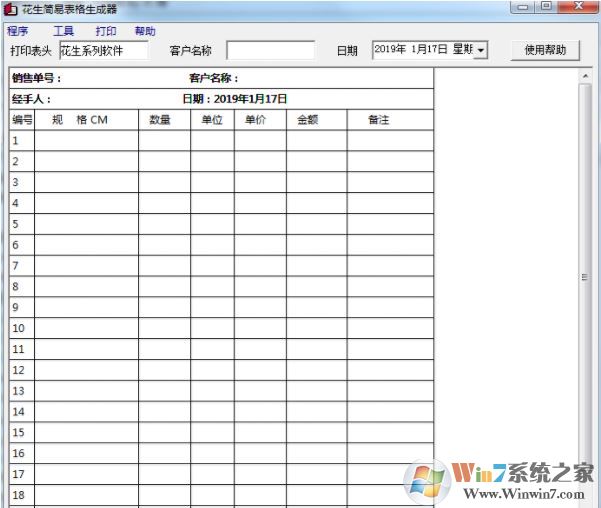The width and height of the screenshot is (601, 508).
Task: Select row number 14 cell
Action: click(x=22, y=411)
